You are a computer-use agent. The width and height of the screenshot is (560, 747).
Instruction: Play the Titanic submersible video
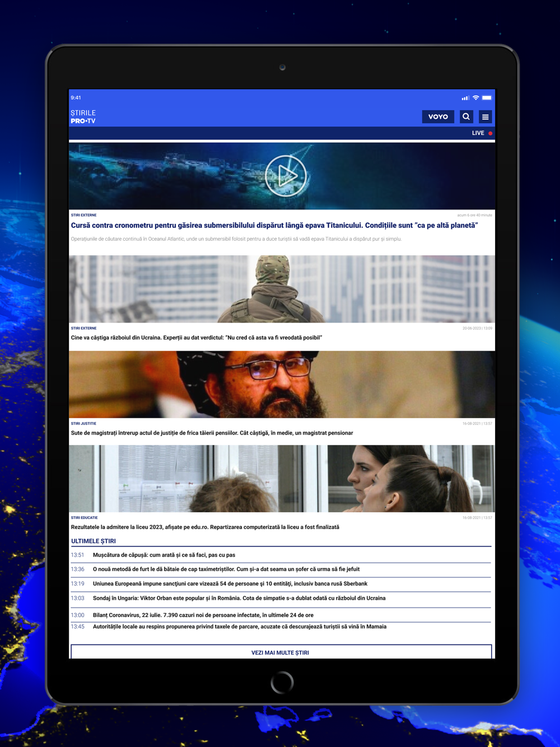(286, 175)
